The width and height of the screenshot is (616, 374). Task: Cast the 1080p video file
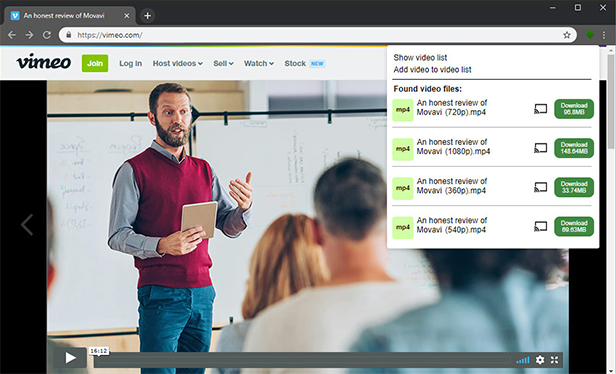[541, 148]
